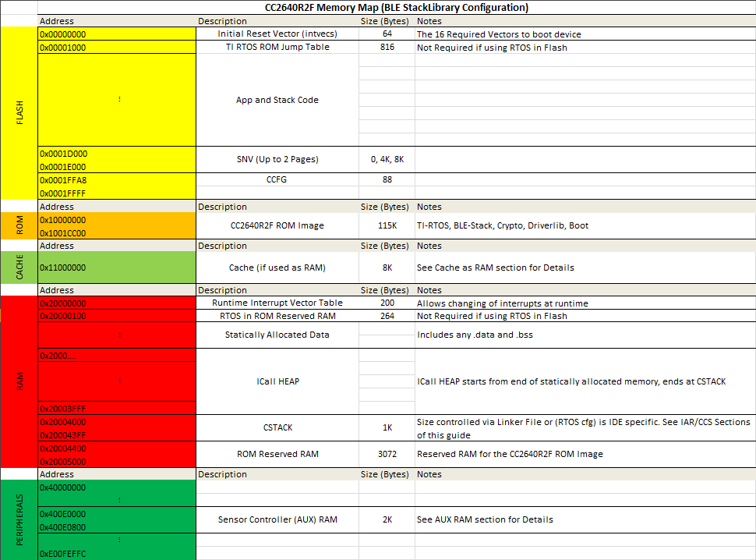Select the RAM section label
The width and height of the screenshot is (756, 560).
pyautogui.click(x=19, y=381)
